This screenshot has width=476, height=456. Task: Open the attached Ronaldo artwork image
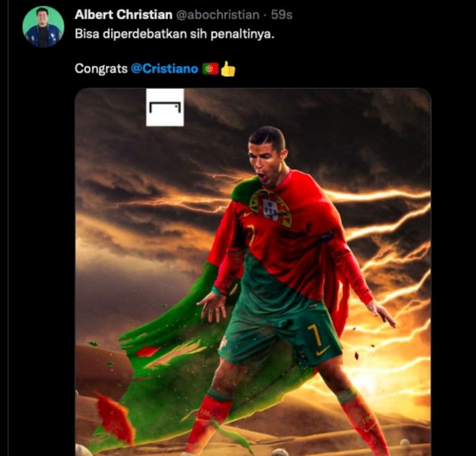pyautogui.click(x=253, y=272)
